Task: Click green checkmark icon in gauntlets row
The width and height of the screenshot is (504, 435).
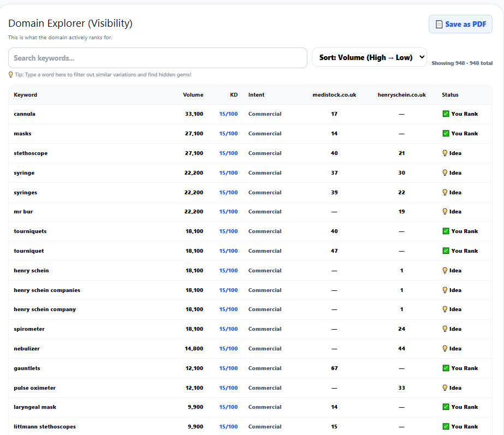Action: click(x=446, y=368)
